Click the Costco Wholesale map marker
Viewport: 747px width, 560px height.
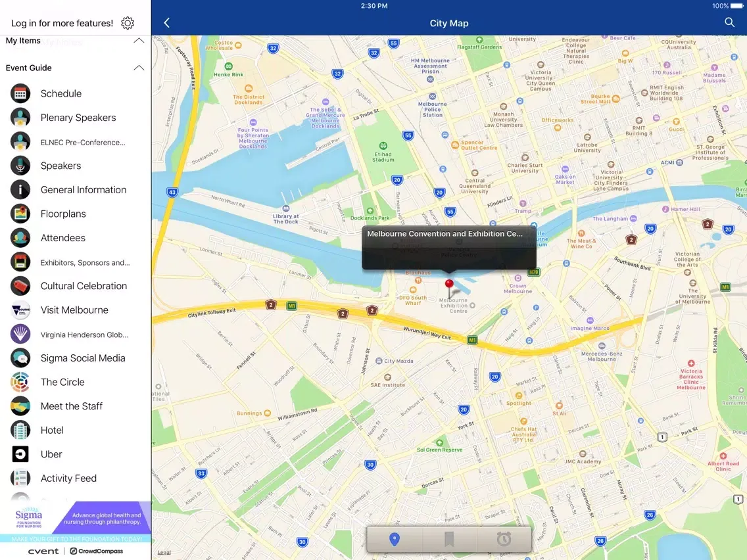tap(238, 45)
